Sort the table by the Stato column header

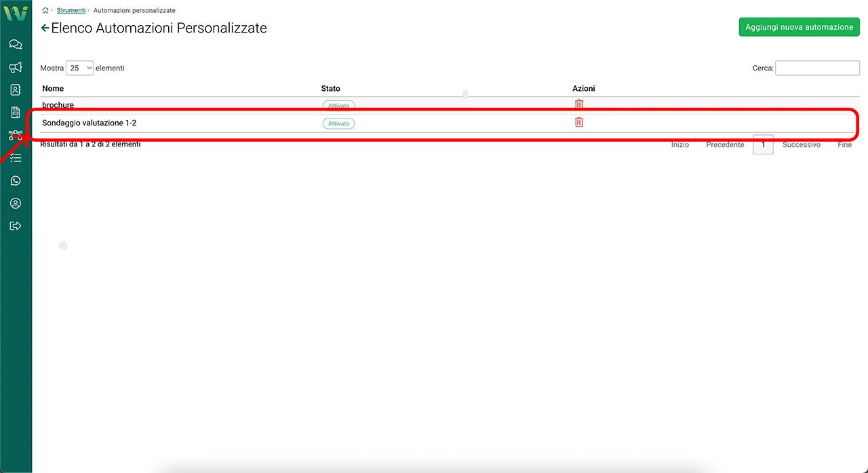click(330, 88)
